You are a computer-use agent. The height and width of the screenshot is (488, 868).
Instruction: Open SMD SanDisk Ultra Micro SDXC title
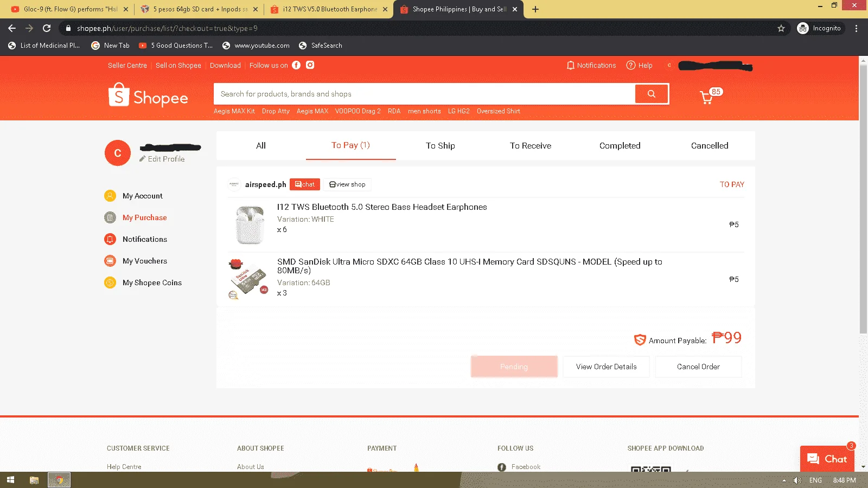469,266
